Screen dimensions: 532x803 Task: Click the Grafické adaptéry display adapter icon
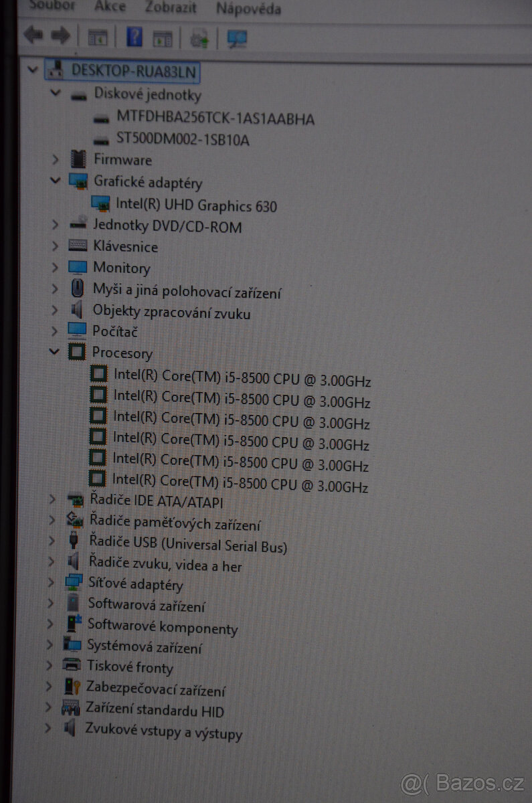(x=78, y=181)
